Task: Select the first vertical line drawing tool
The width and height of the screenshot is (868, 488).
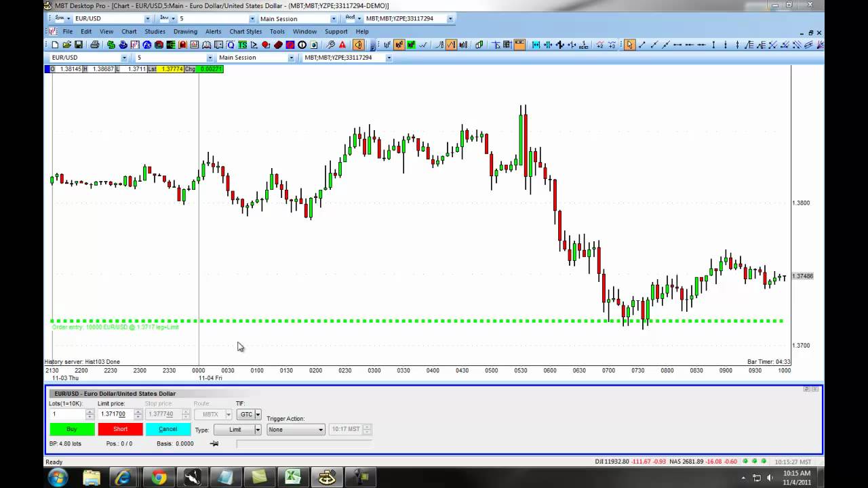Action: [x=713, y=45]
